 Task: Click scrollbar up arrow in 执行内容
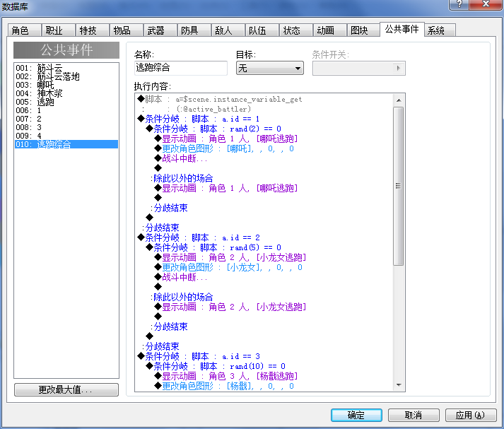399,100
